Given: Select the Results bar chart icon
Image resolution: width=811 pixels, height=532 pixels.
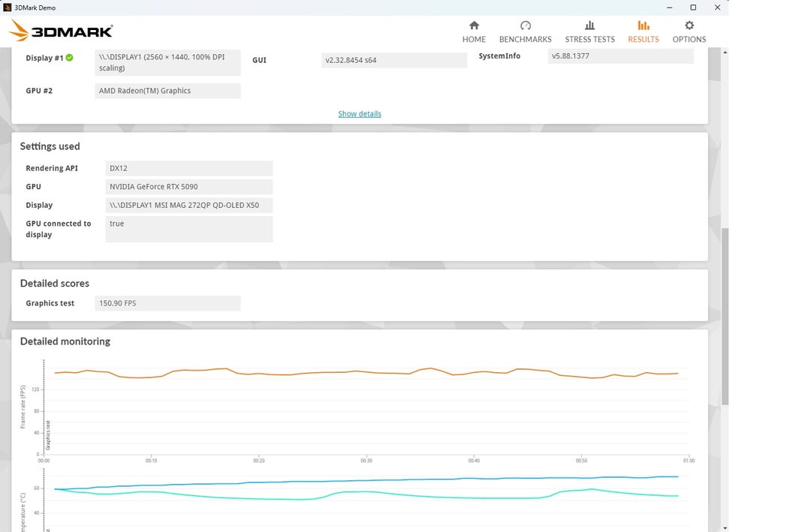Looking at the screenshot, I should click(x=644, y=26).
